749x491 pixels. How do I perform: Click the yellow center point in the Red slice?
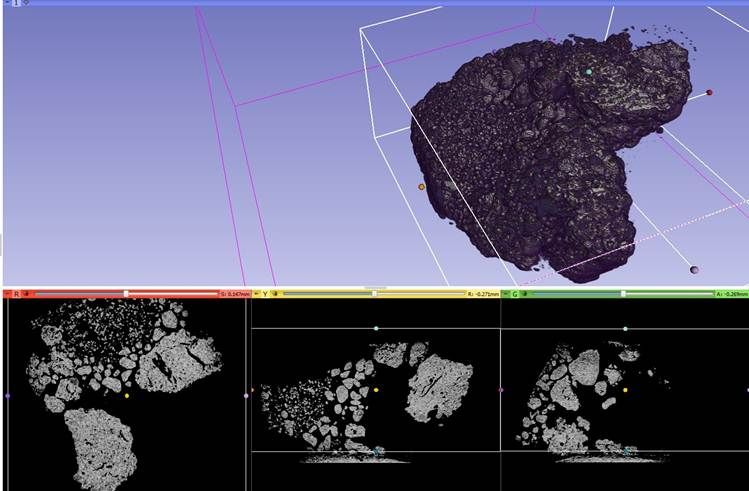pos(127,396)
